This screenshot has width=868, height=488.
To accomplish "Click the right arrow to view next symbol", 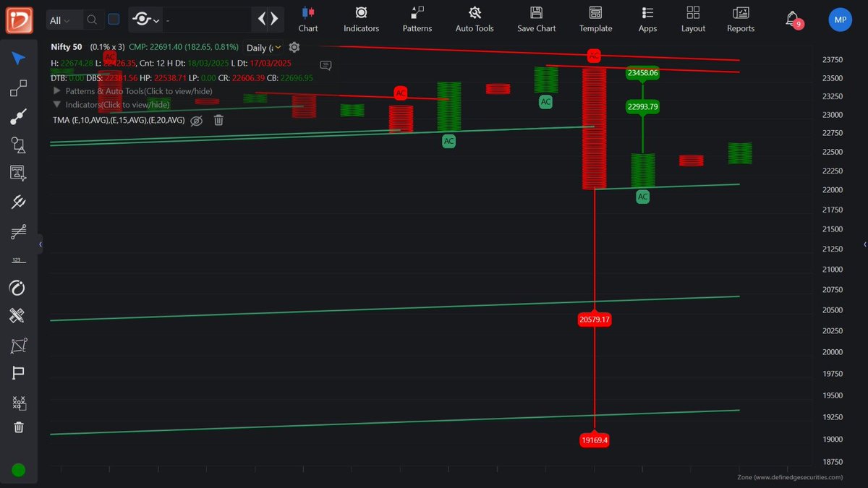I will (x=272, y=20).
